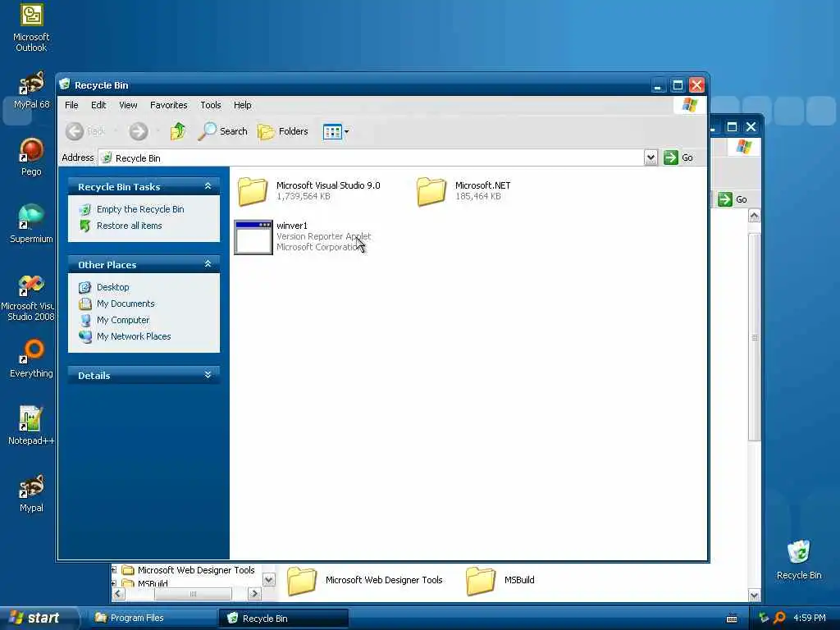Open the File menu
This screenshot has width=840, height=630.
point(71,105)
